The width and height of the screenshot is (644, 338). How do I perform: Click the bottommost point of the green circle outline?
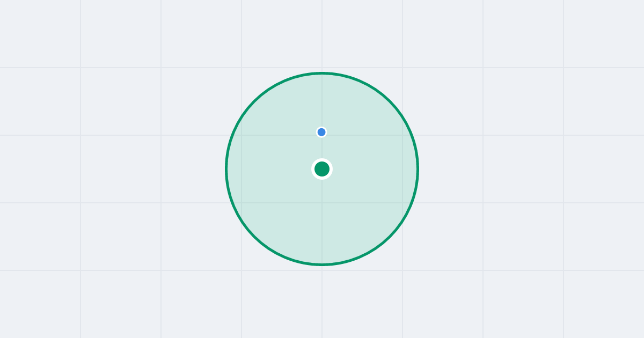pyautogui.click(x=322, y=264)
